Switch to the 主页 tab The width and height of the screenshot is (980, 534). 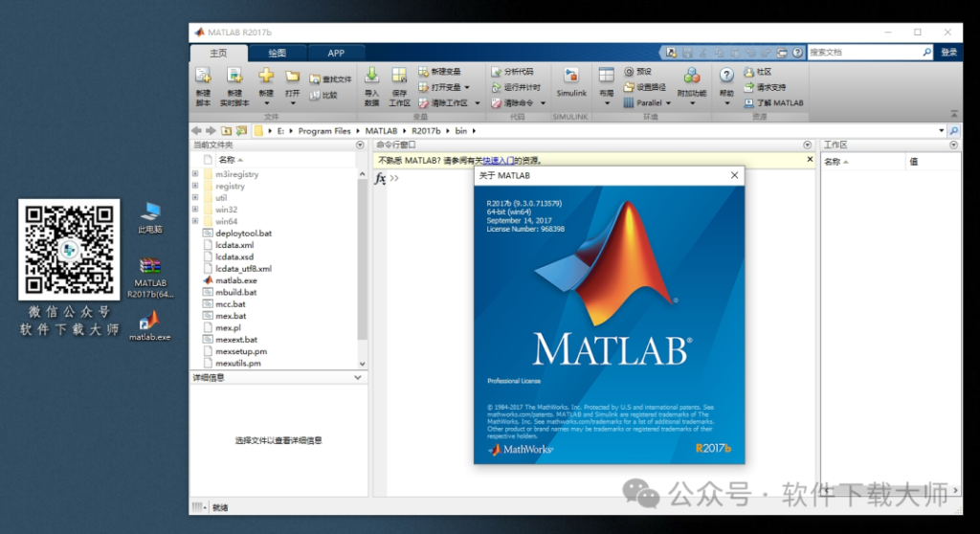point(218,54)
